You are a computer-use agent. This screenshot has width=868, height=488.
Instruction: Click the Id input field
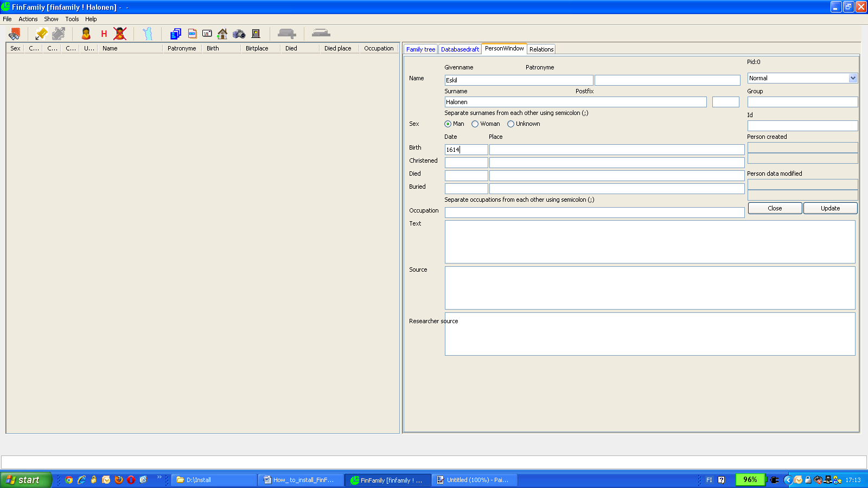802,126
